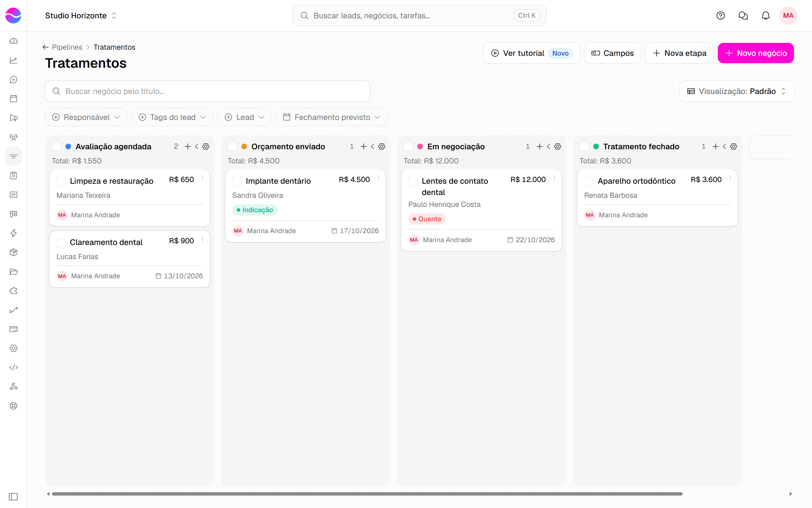Open the webhooks icon in sidebar
The image size is (812, 508).
pyautogui.click(x=14, y=386)
